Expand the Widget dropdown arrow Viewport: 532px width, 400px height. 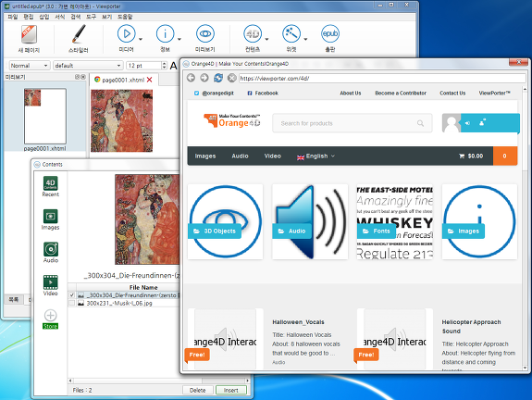pos(305,39)
